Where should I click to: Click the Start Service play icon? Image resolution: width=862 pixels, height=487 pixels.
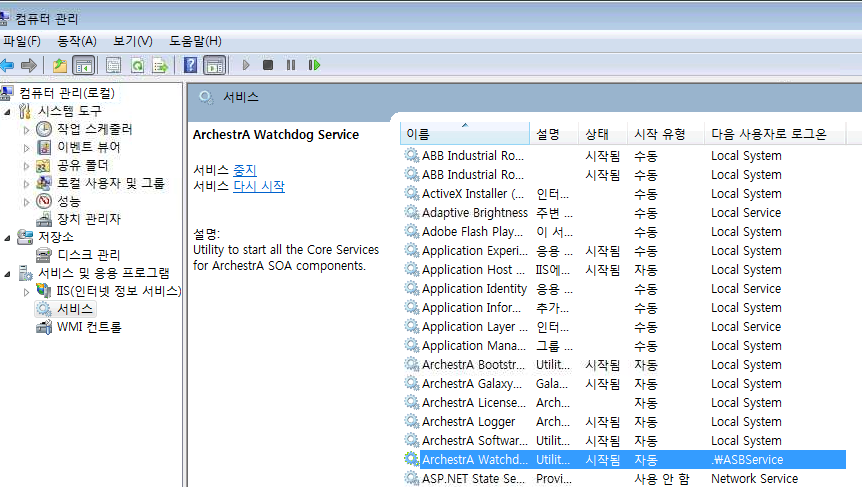pyautogui.click(x=246, y=65)
